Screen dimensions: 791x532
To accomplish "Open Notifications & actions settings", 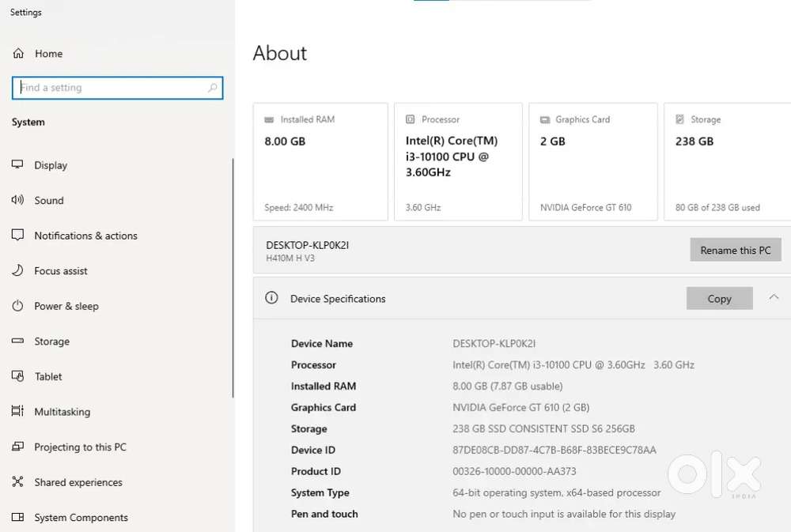I will (85, 236).
